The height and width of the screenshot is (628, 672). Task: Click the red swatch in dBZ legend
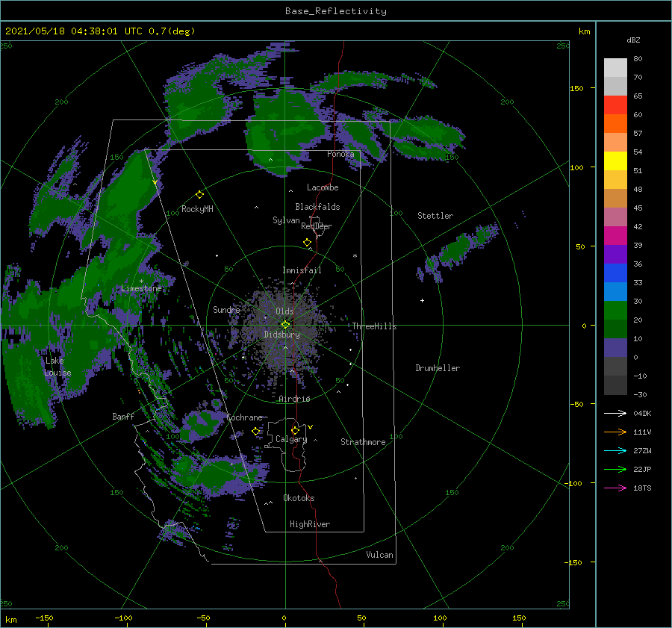615,105
